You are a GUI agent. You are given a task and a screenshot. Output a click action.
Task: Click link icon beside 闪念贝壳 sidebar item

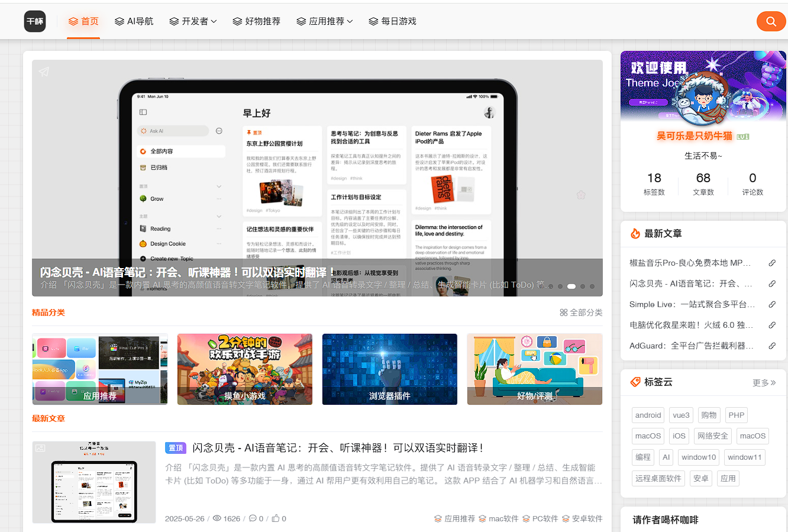coord(772,284)
